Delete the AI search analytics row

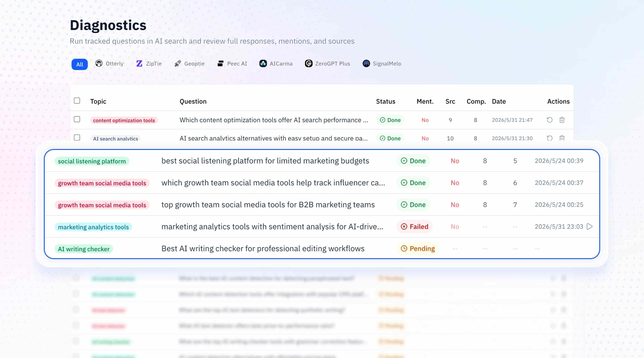click(x=562, y=138)
